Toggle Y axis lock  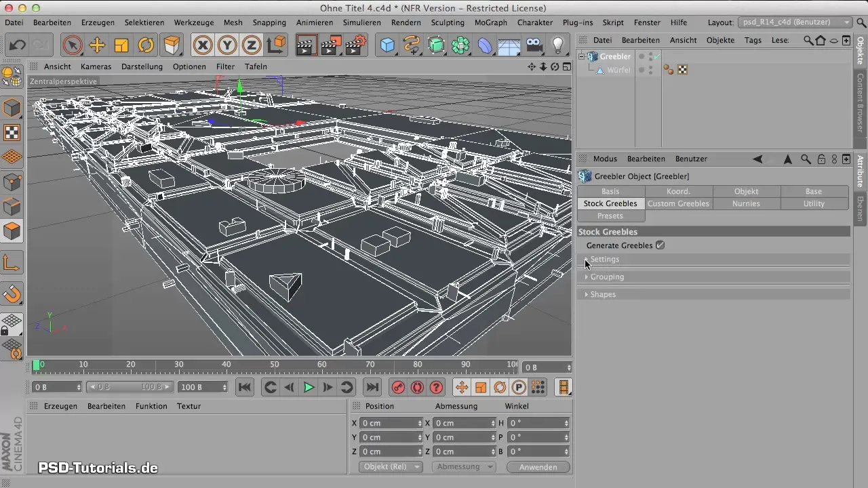tap(227, 45)
